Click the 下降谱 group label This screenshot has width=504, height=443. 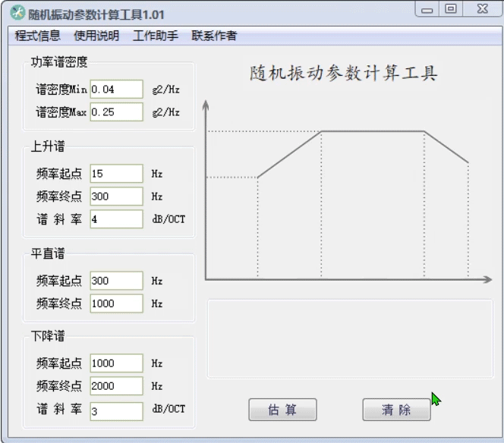tap(48, 336)
